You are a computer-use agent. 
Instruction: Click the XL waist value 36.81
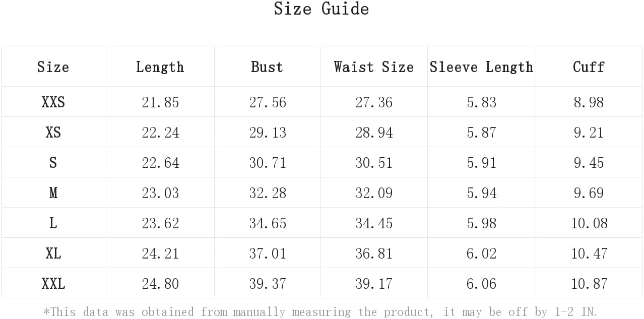[374, 253]
